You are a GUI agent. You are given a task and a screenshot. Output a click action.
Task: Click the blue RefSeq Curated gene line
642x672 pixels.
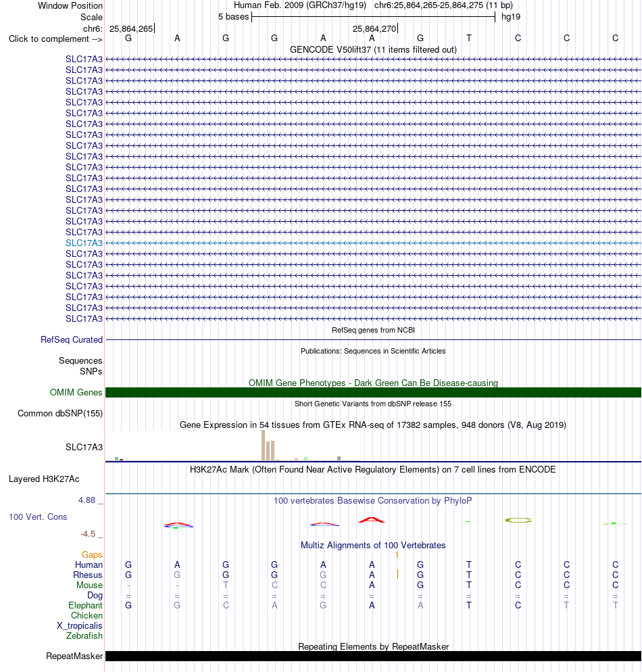[x=373, y=340]
